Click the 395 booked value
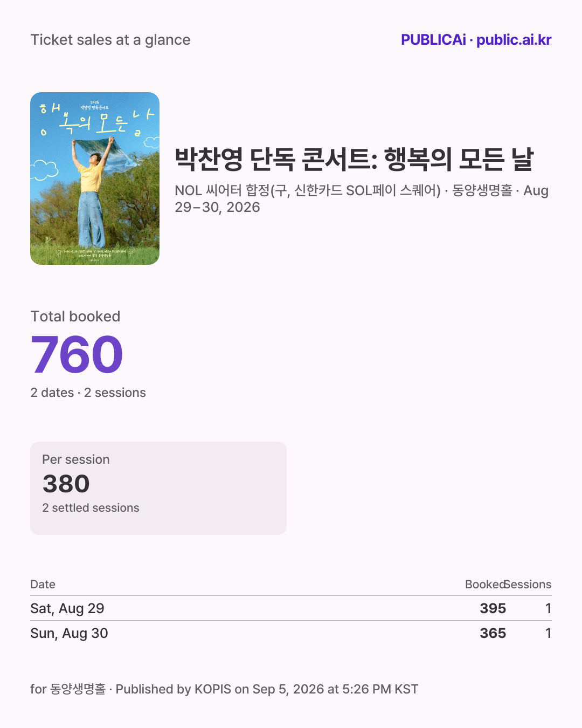 click(x=493, y=608)
